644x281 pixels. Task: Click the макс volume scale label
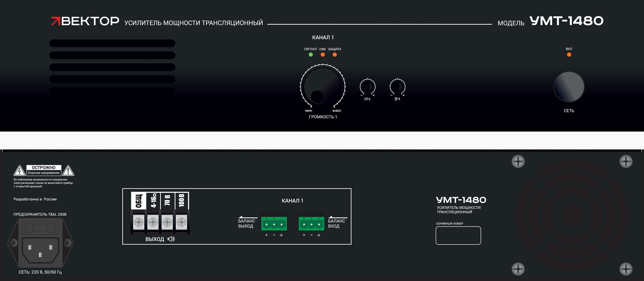(337, 111)
